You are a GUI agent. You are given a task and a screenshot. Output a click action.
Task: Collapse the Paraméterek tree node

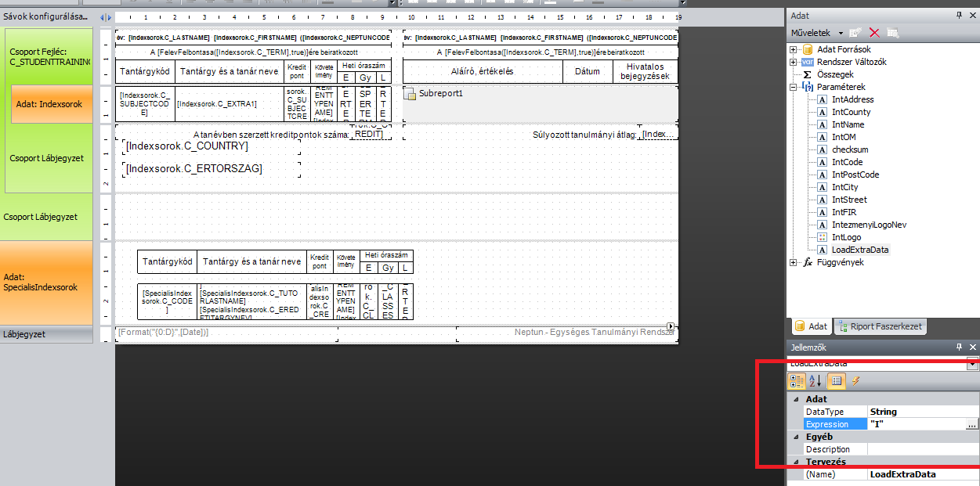click(x=794, y=87)
